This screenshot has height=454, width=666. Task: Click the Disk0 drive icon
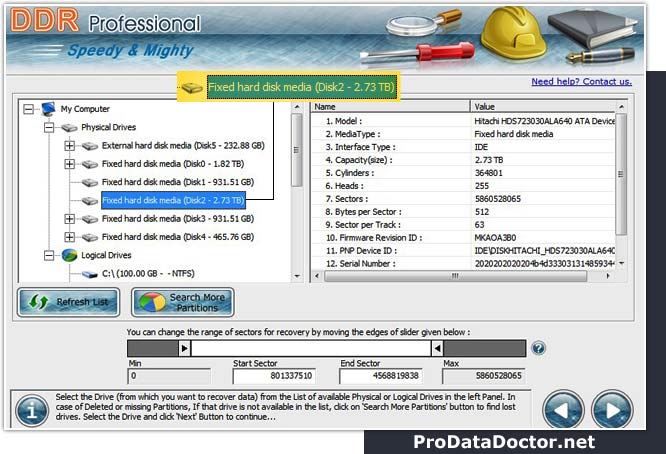pyautogui.click(x=90, y=164)
